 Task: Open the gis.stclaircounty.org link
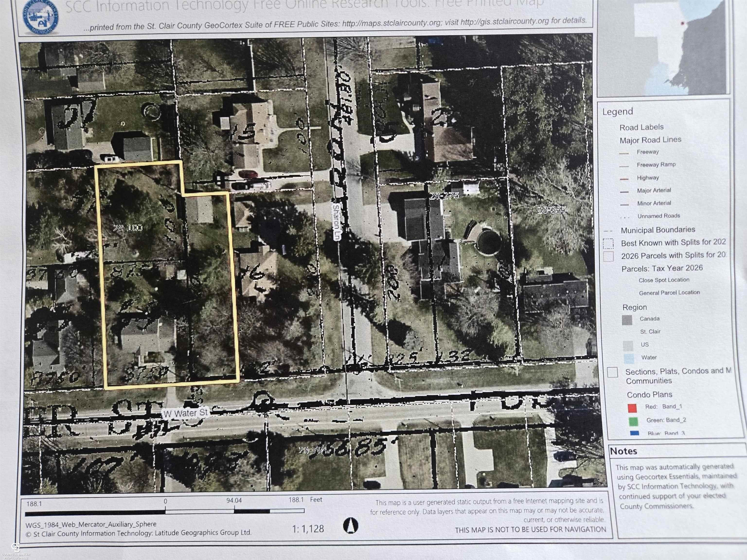click(505, 22)
